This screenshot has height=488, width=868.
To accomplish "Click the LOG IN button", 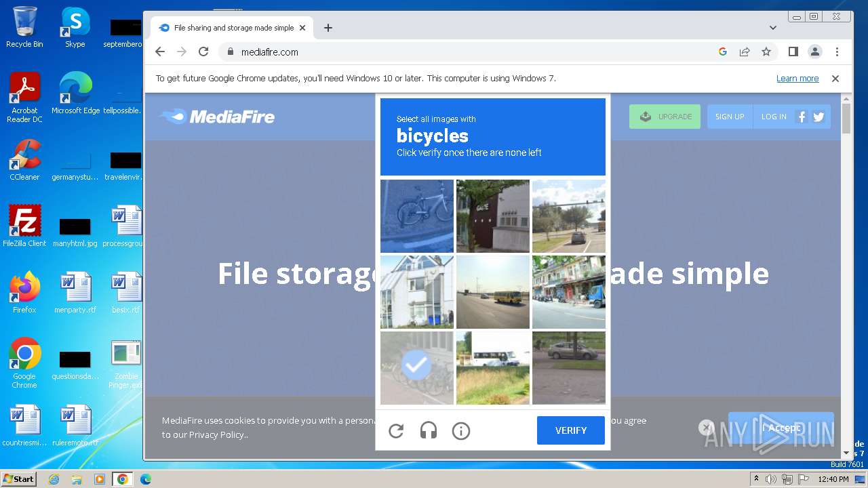I will [774, 117].
